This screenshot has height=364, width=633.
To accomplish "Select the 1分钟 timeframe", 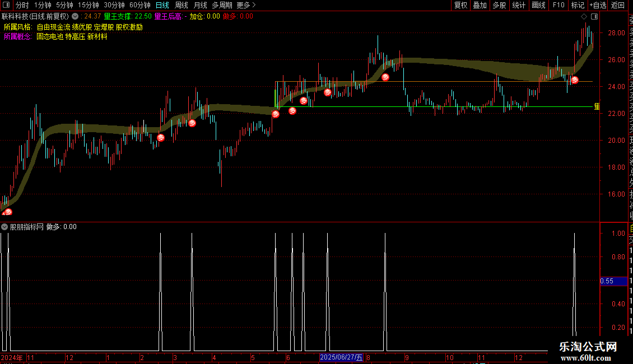I will (x=43, y=5).
